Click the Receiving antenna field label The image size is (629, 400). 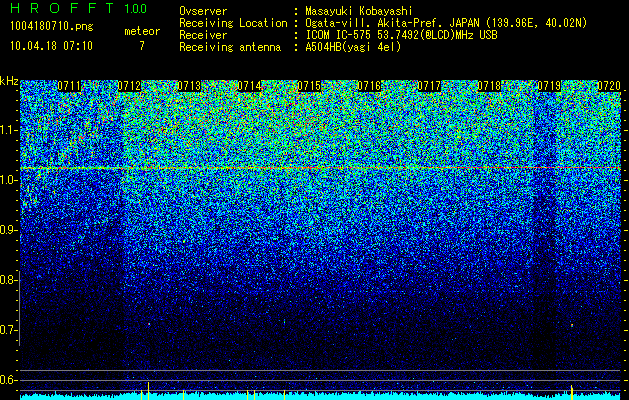click(x=230, y=47)
